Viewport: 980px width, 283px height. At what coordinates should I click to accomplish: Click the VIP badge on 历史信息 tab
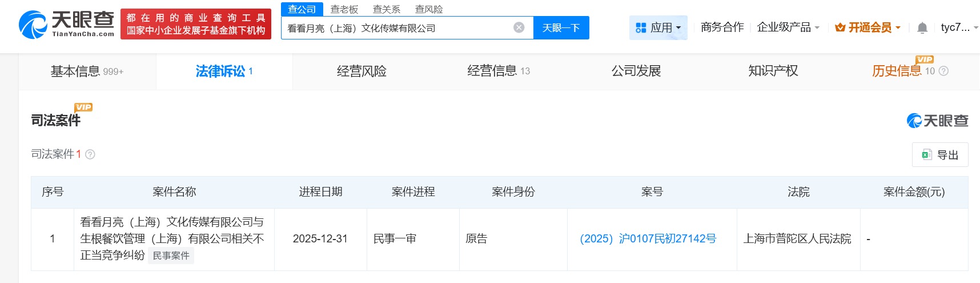click(925, 59)
